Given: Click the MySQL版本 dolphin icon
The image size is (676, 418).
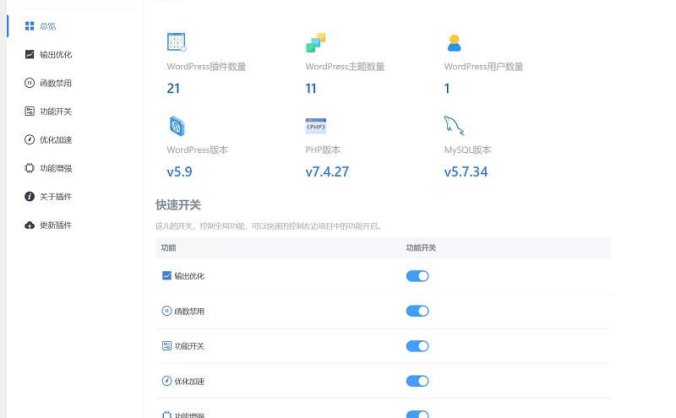Looking at the screenshot, I should [454, 125].
